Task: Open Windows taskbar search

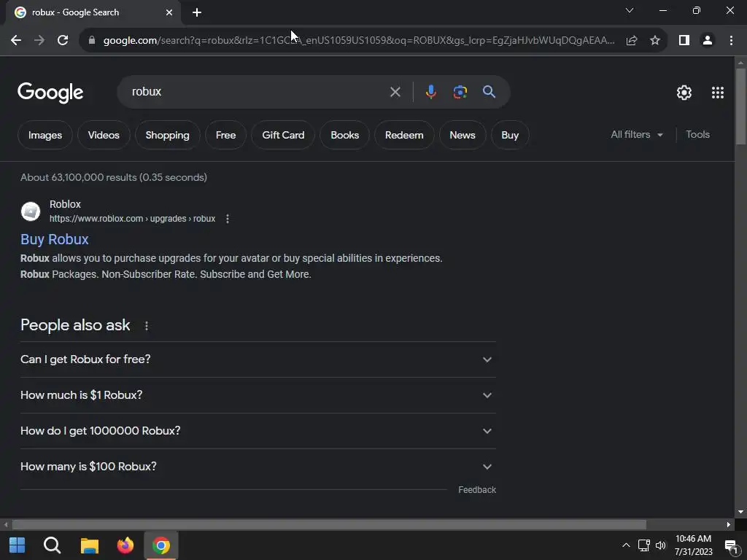Action: tap(52, 545)
